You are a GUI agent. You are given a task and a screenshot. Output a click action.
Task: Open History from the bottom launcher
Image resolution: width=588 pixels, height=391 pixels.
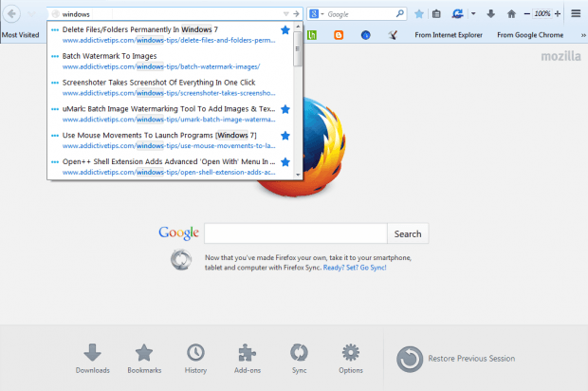195,358
